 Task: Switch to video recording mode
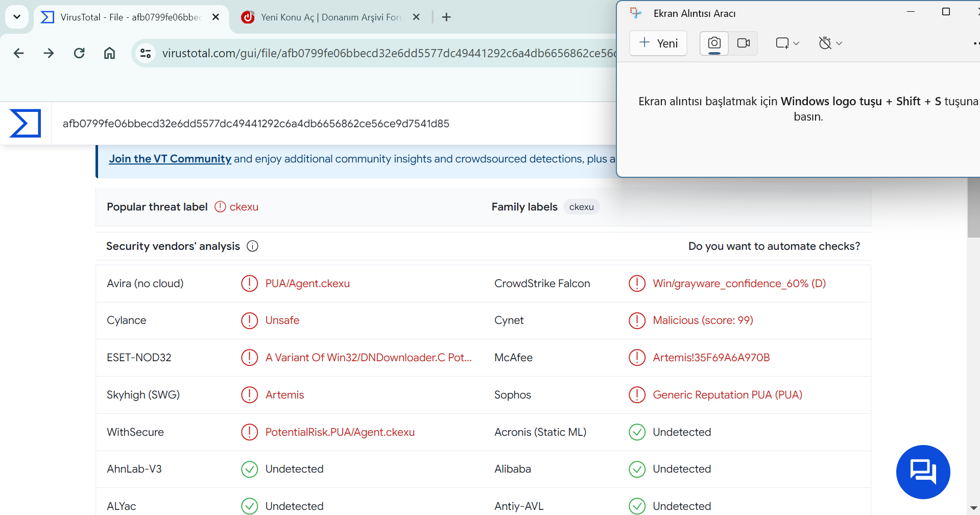pyautogui.click(x=744, y=43)
